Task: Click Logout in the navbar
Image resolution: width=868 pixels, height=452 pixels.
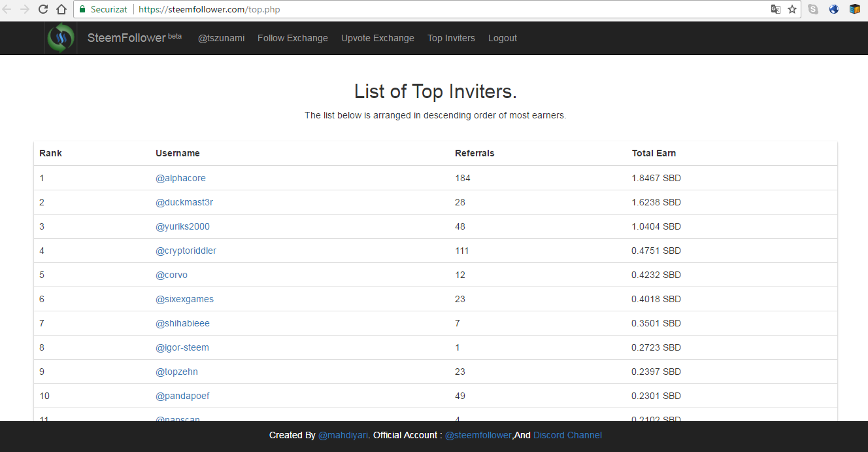Action: (x=503, y=38)
